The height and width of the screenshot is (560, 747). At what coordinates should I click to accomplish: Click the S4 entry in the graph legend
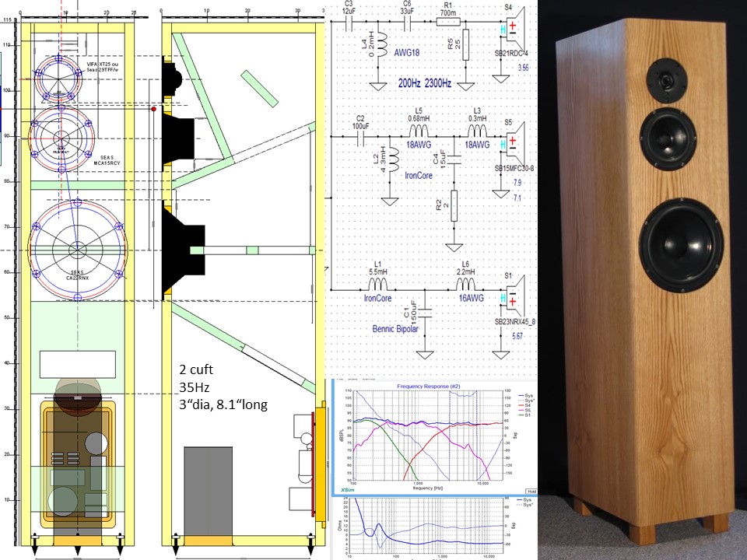(524, 405)
